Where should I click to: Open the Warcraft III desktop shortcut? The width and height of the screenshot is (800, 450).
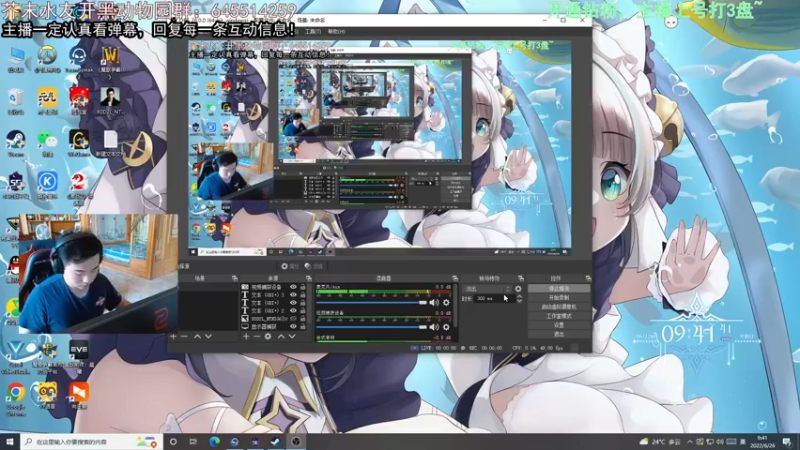(110, 59)
